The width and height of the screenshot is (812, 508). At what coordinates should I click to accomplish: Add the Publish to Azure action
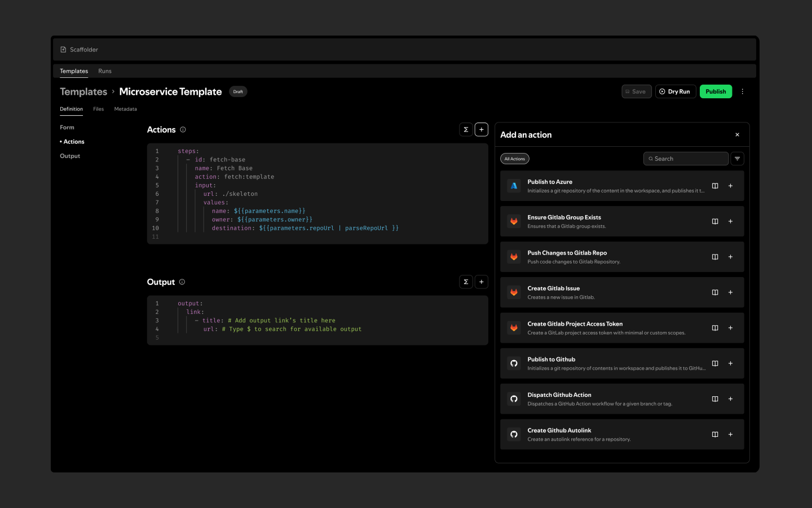pyautogui.click(x=730, y=186)
